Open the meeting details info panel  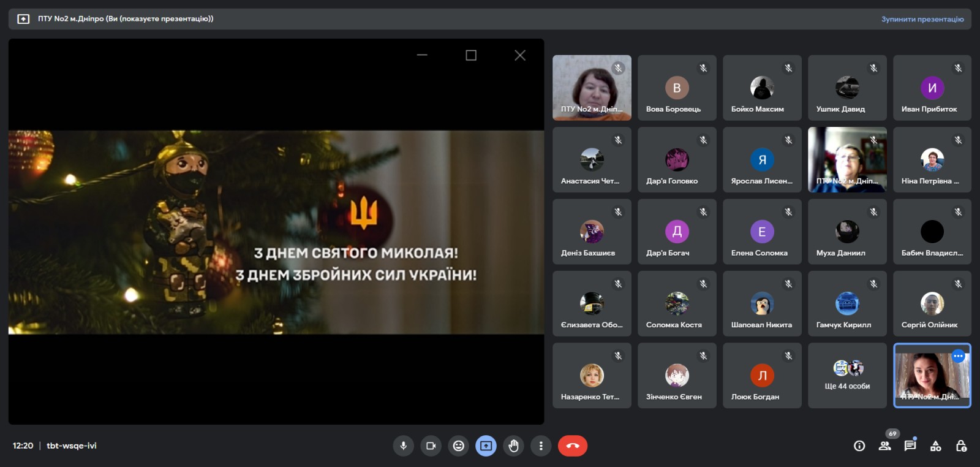tap(859, 446)
